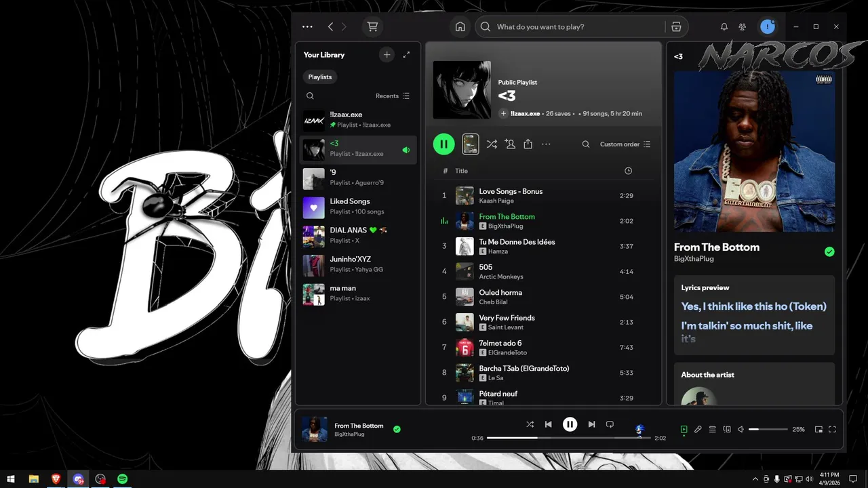Open BigXthaPlug artist link in Now Playing
The width and height of the screenshot is (868, 488).
pyautogui.click(x=694, y=259)
